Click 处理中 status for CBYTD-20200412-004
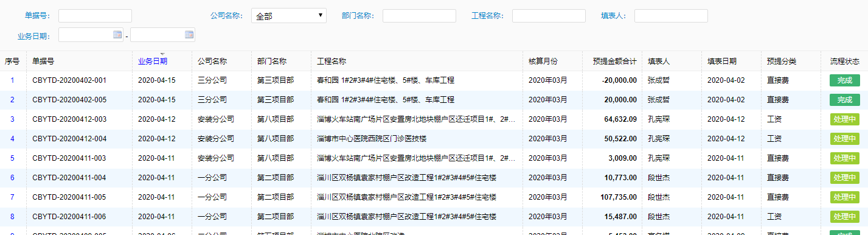Image resolution: width=868 pixels, height=235 pixels. [x=845, y=139]
